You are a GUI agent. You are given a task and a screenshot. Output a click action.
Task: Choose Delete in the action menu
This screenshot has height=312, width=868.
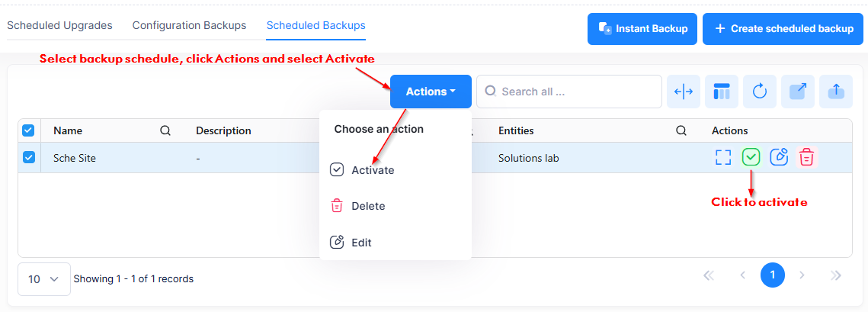pyautogui.click(x=367, y=206)
